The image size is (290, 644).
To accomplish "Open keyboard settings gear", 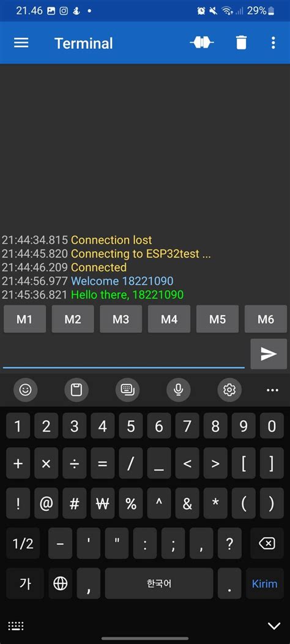I will click(229, 390).
